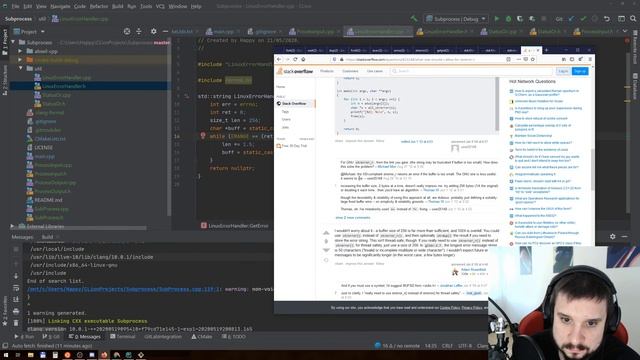Viewport: 640px width, 360px height.
Task: Open Project panel settings gear
Action: [x=153, y=31]
